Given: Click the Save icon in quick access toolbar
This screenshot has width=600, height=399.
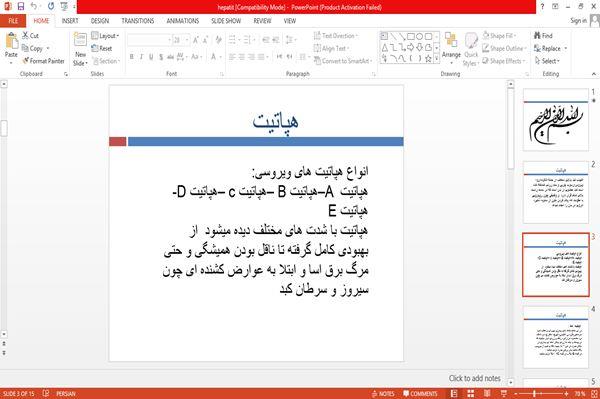Looking at the screenshot, I should pyautogui.click(x=21, y=7).
